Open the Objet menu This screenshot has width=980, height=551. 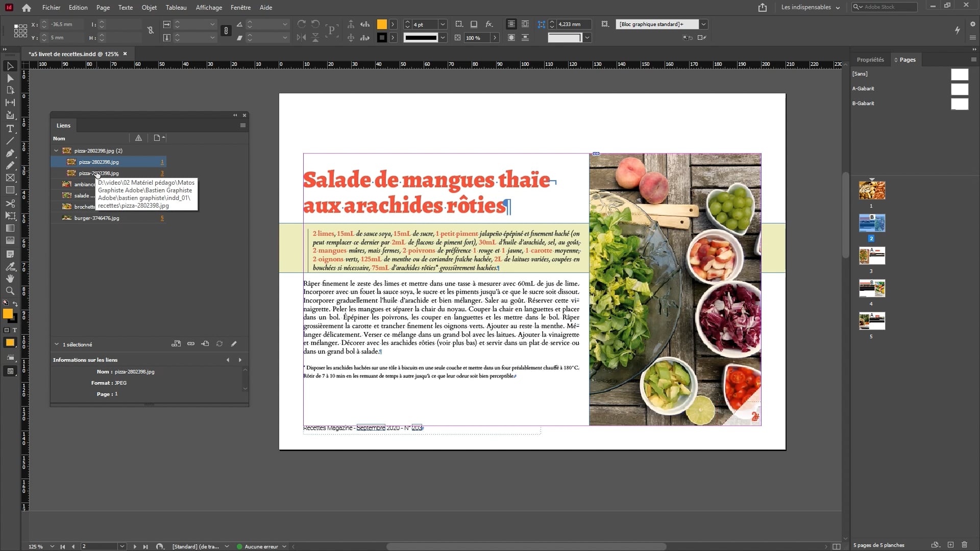[x=149, y=7]
